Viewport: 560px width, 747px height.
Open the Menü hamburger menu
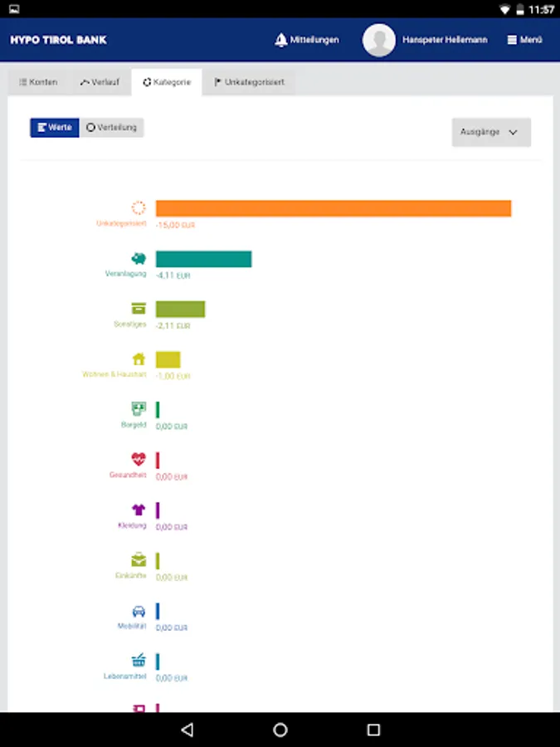coord(524,40)
